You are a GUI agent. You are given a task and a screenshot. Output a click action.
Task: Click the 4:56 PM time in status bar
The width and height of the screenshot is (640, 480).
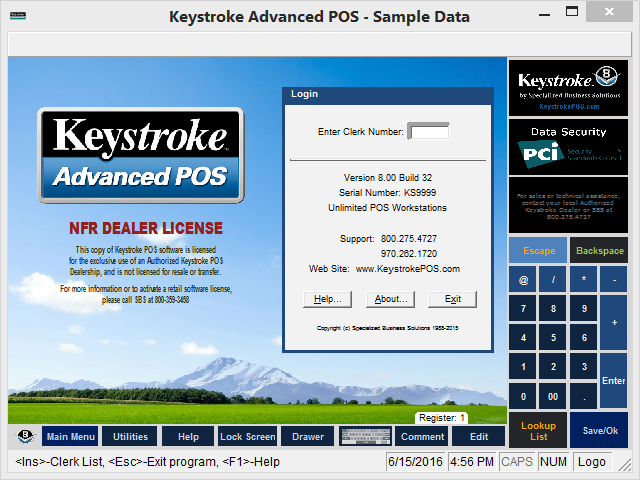(x=472, y=462)
